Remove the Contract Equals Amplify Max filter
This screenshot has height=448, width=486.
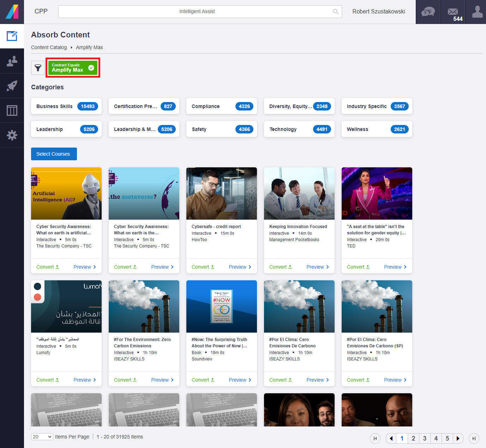pos(91,68)
